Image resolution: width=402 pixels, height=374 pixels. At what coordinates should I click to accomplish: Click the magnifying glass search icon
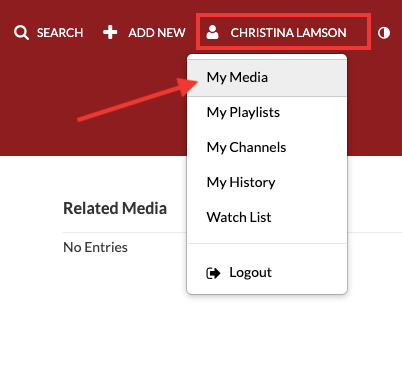tap(21, 33)
